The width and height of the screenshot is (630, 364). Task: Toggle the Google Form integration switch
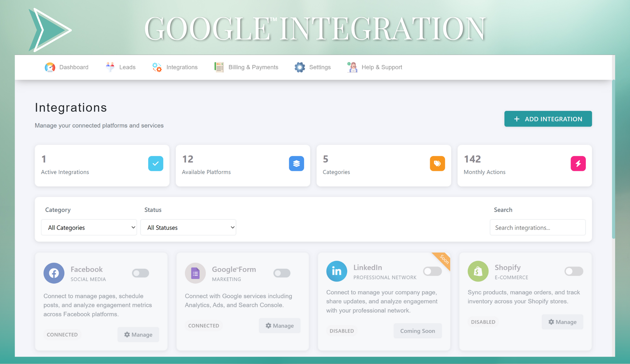pyautogui.click(x=282, y=273)
